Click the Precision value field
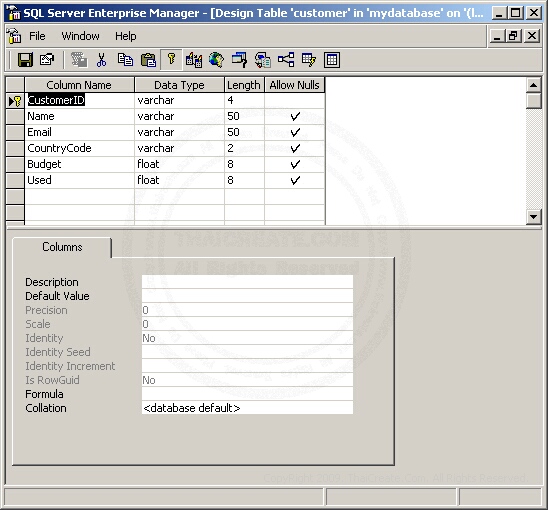This screenshot has width=548, height=510. 247,310
